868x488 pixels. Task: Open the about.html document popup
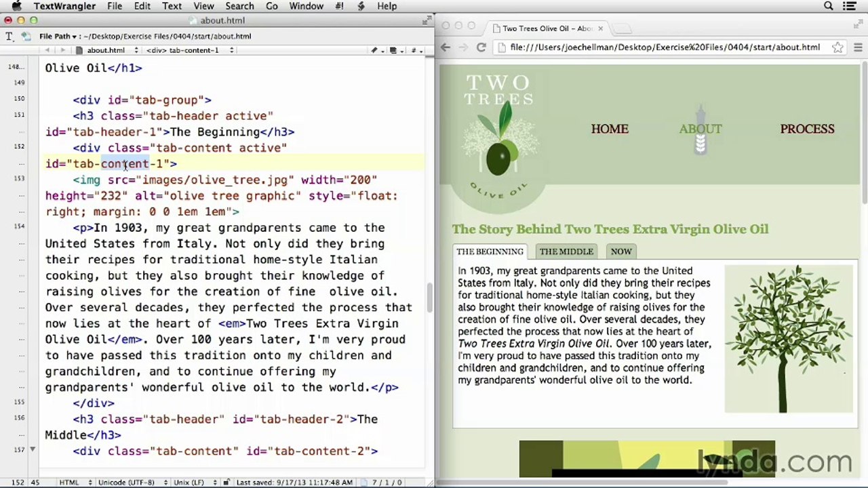click(106, 50)
